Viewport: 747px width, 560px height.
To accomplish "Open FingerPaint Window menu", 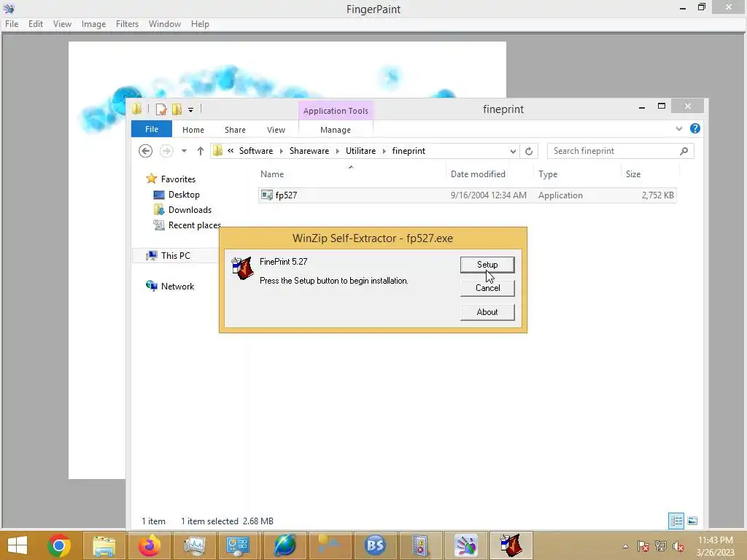I will pyautogui.click(x=164, y=24).
